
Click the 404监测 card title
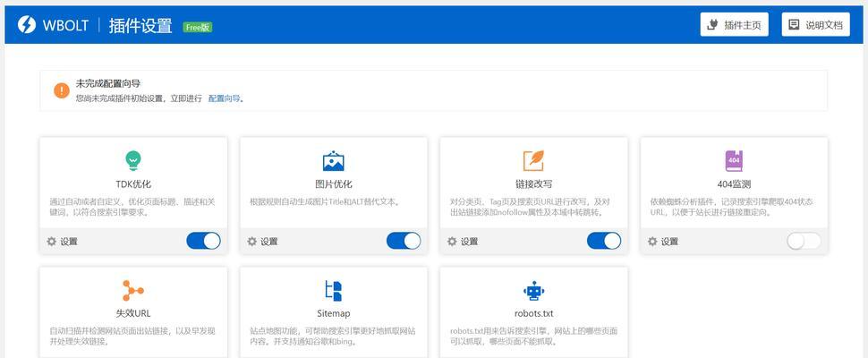(x=734, y=184)
